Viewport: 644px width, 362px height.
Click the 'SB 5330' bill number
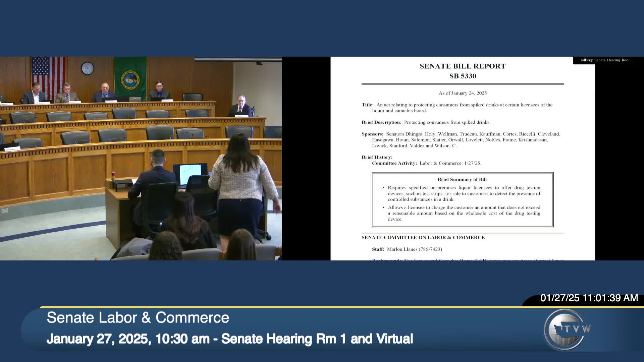pos(463,76)
